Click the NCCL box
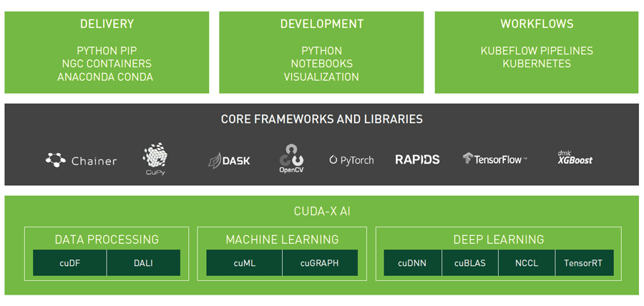Image resolution: width=644 pixels, height=306 pixels. click(x=527, y=263)
